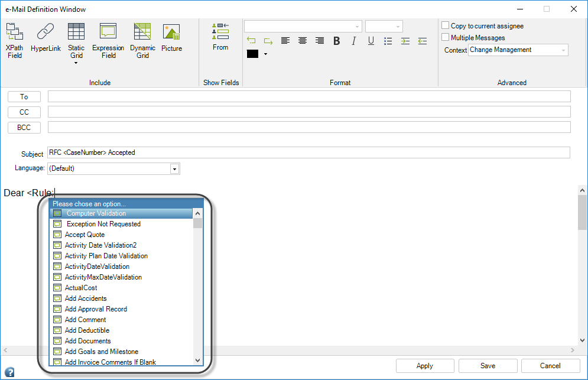The image size is (588, 380).
Task: Click the email body vertical scrollbar thumb
Action: (x=582, y=212)
